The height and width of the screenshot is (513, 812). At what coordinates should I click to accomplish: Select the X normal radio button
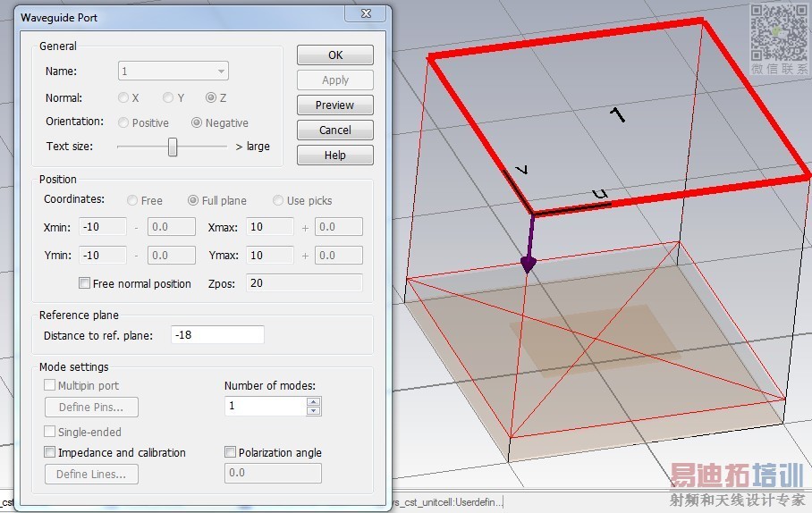123,97
